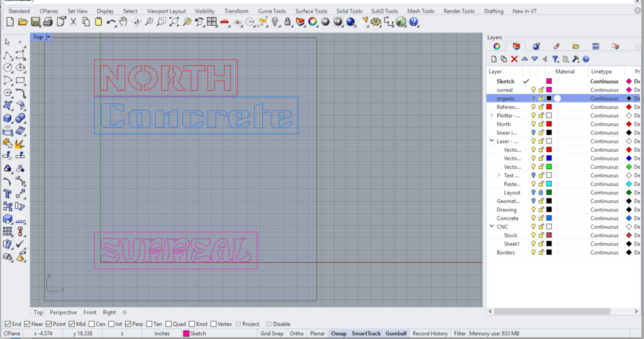
Task: Click the Print icon in the toolbar
Action: (x=48, y=22)
